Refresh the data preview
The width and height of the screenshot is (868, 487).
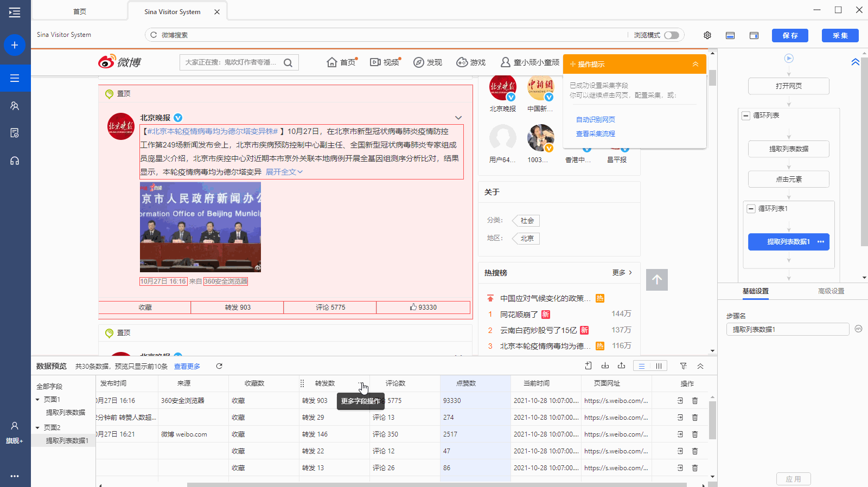tap(219, 366)
